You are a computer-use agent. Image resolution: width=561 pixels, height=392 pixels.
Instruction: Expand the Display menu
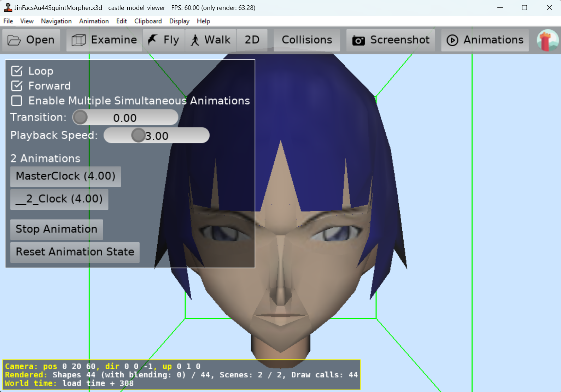(x=179, y=21)
